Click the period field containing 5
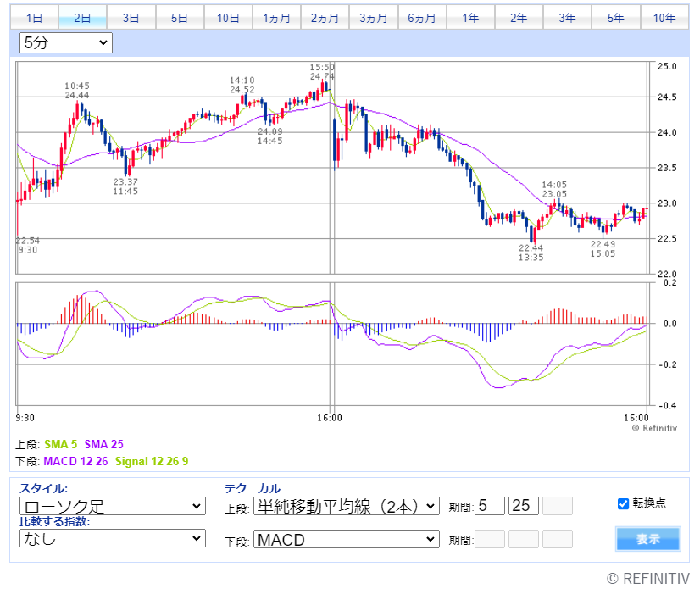 [x=490, y=506]
